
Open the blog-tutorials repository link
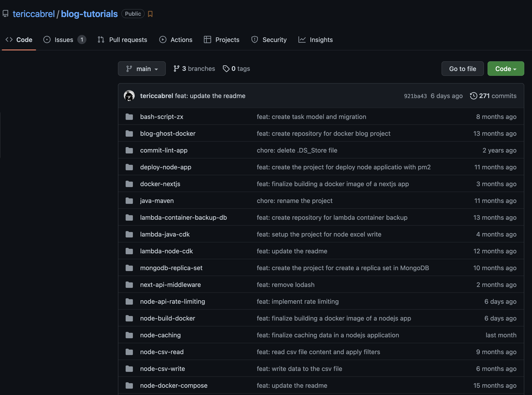pos(89,14)
